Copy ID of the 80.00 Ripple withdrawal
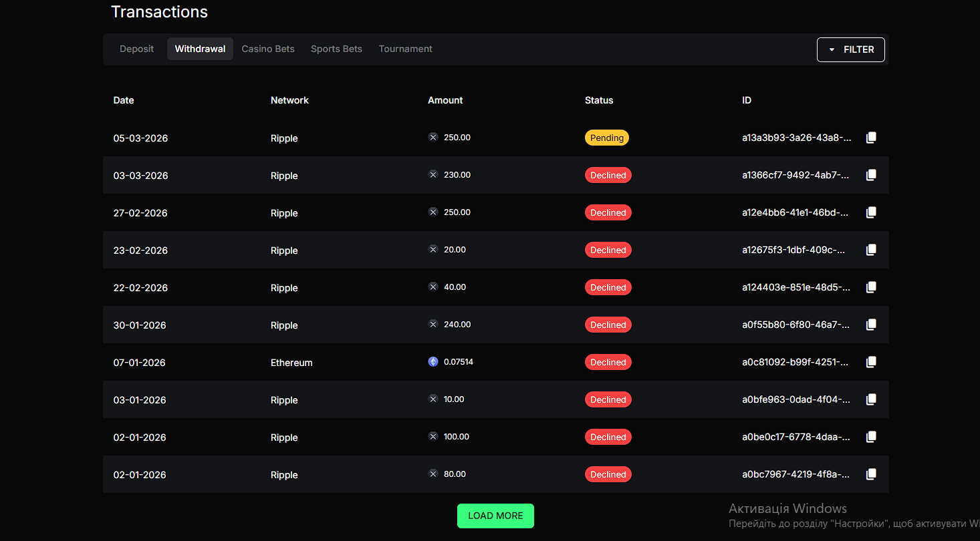 click(x=870, y=474)
